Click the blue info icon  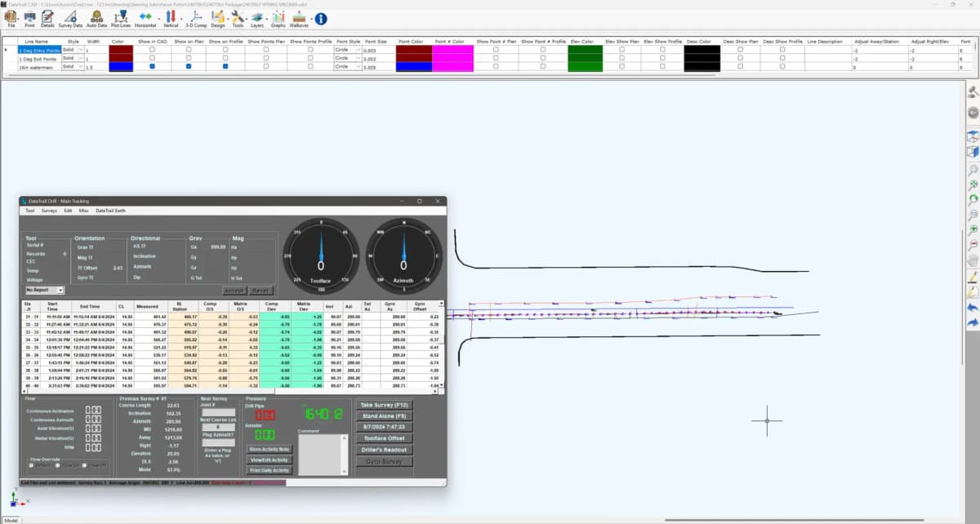(x=321, y=18)
